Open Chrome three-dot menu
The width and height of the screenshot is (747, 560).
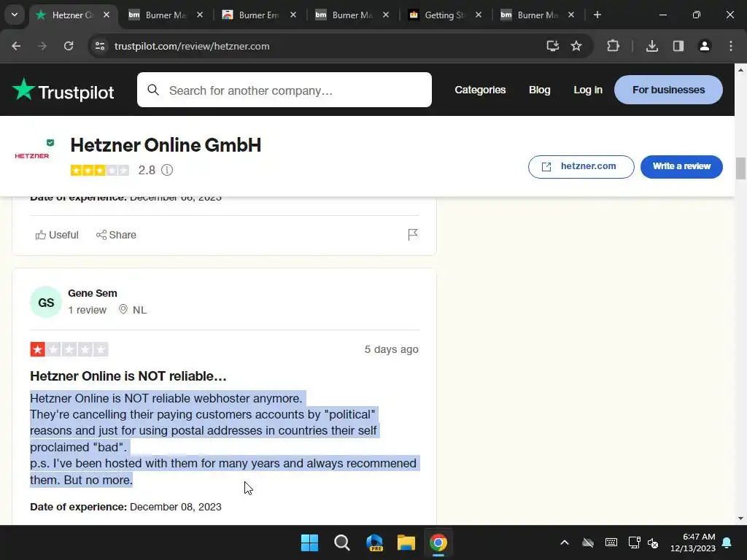tap(731, 46)
